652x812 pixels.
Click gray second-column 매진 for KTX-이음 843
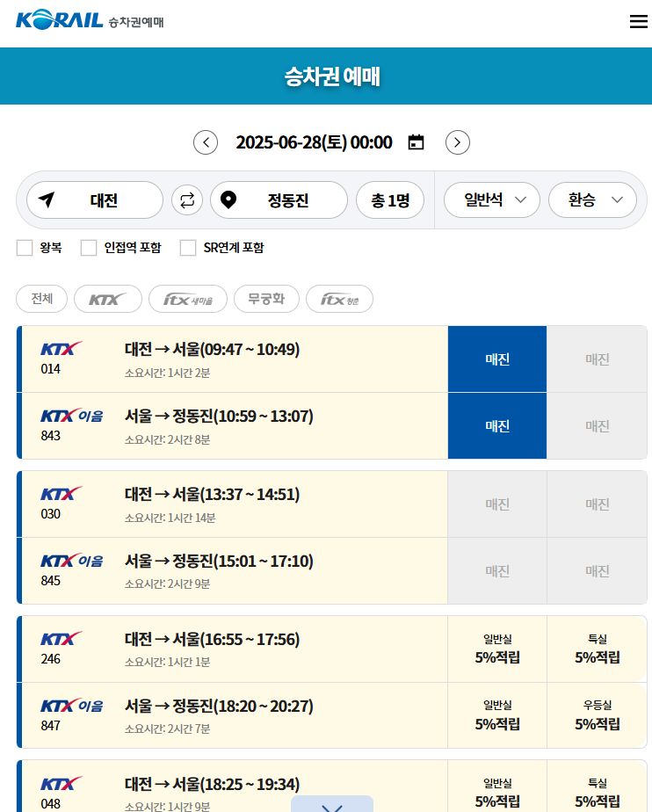click(597, 425)
